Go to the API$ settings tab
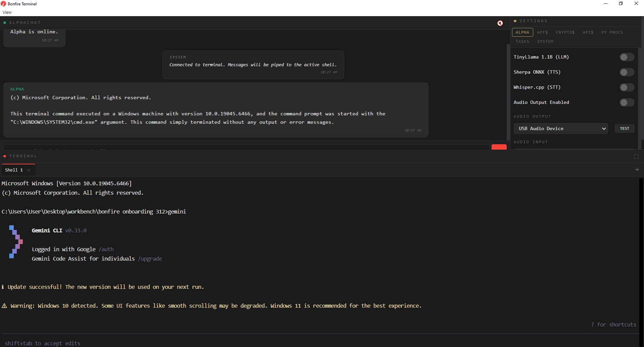The height and width of the screenshot is (347, 644). click(x=588, y=32)
